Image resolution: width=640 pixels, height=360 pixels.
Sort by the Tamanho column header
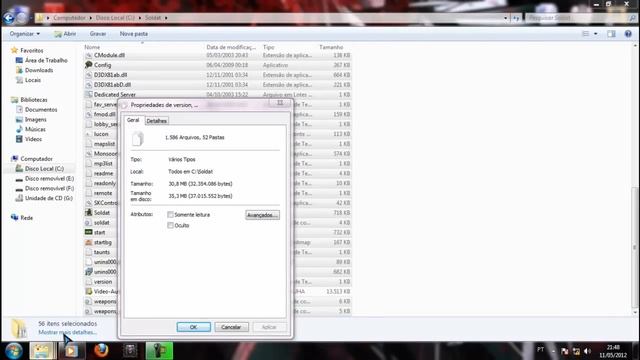pos(331,47)
